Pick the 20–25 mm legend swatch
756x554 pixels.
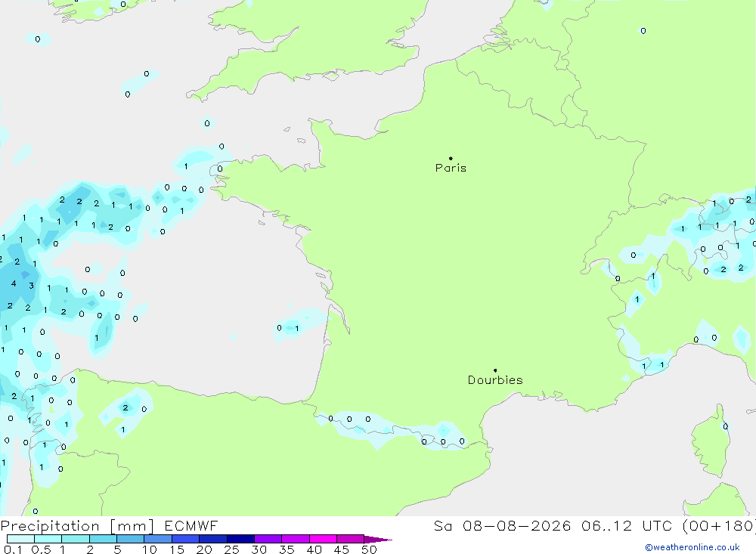[x=213, y=539]
